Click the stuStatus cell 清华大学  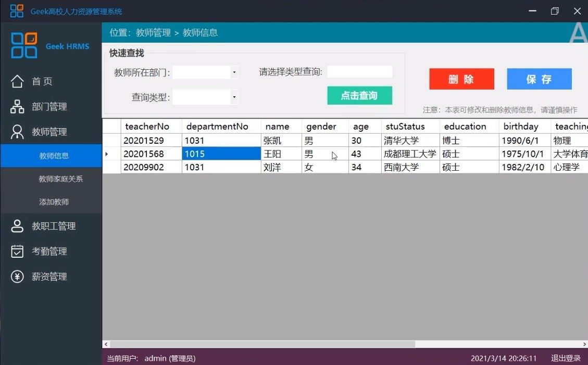[x=410, y=141]
